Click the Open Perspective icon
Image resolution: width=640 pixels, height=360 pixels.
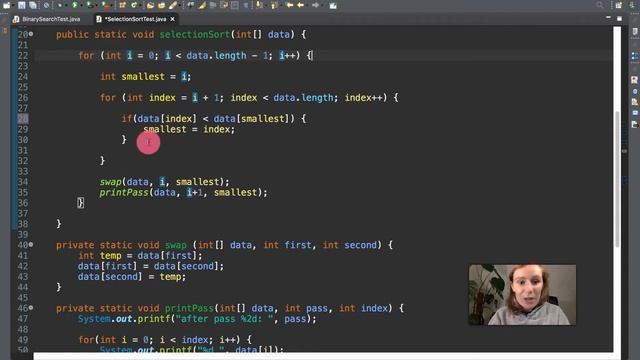[619, 5]
